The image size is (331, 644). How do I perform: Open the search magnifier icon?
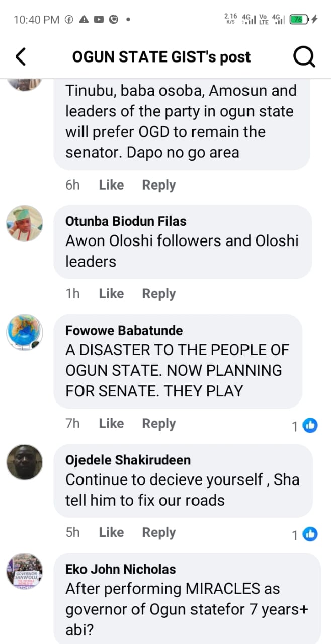[x=304, y=58]
